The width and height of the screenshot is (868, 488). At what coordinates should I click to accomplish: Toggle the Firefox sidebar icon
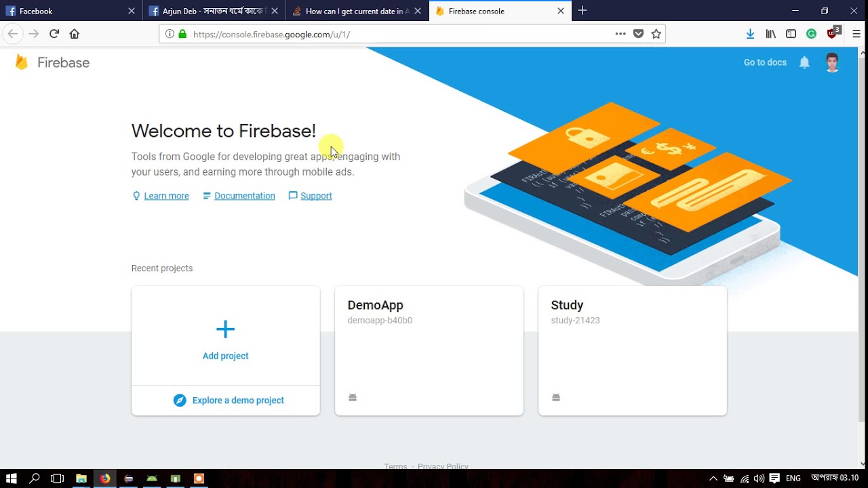click(791, 34)
